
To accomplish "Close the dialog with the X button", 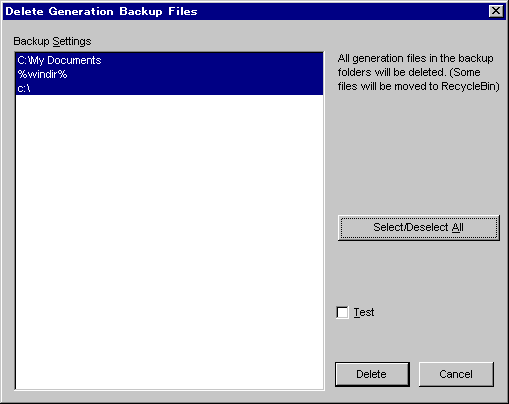I will [496, 11].
